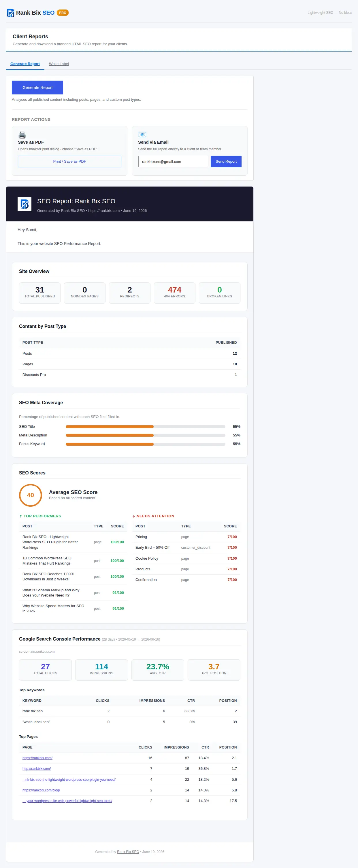Click the 474 404 Errors stat card
The width and height of the screenshot is (358, 868).
[x=174, y=293]
